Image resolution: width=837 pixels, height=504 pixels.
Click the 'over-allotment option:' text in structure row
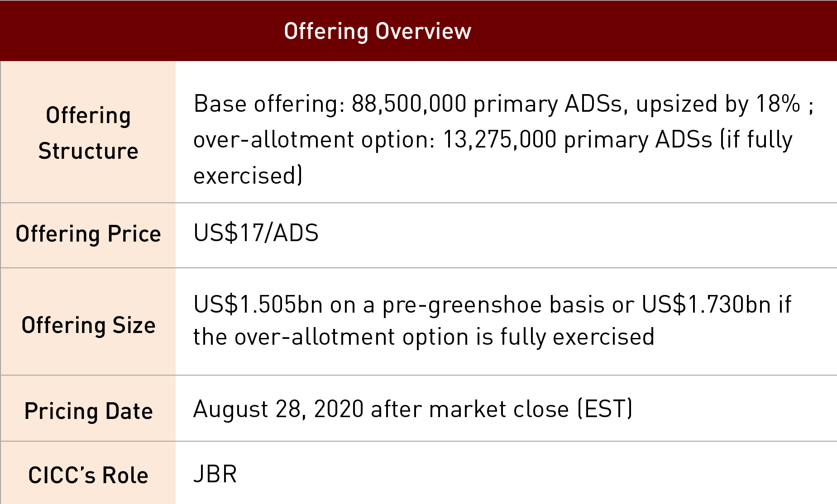314,139
